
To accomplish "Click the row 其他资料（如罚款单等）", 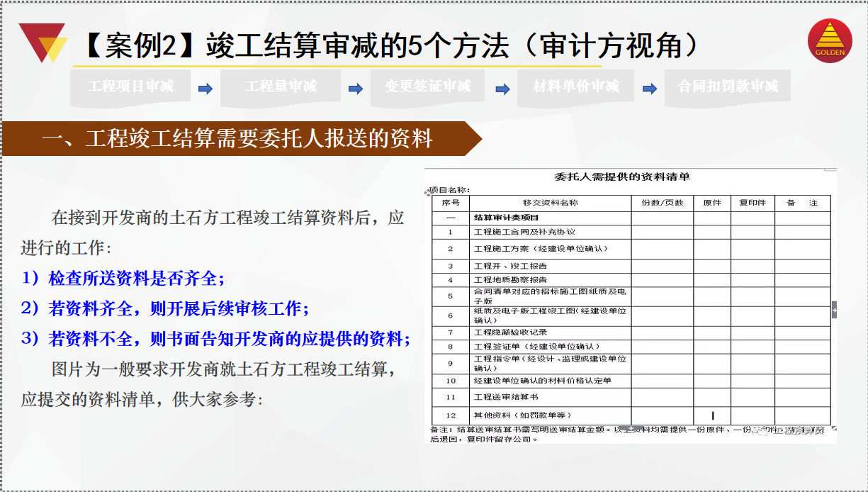I will [631, 415].
